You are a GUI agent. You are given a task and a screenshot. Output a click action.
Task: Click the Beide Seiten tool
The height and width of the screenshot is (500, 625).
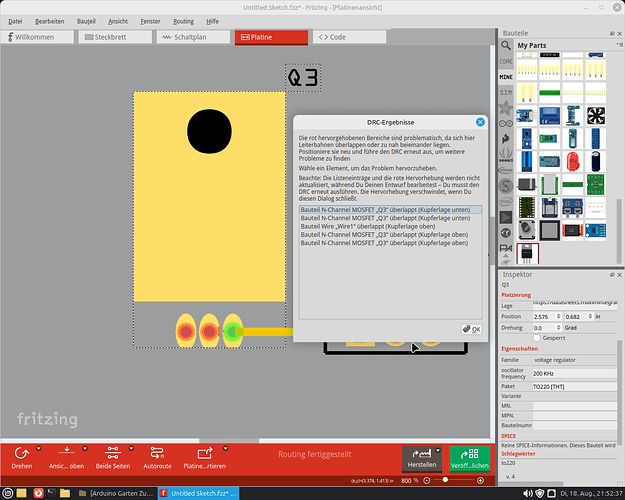coord(113,458)
